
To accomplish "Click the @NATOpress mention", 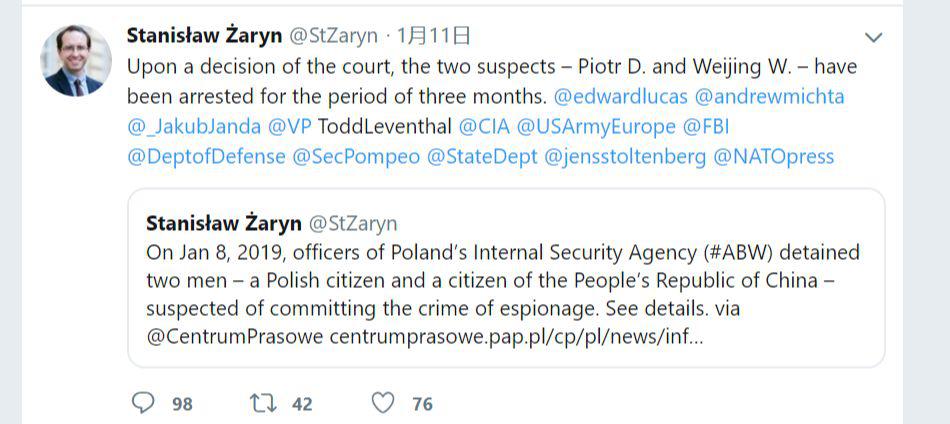I will (x=774, y=157).
